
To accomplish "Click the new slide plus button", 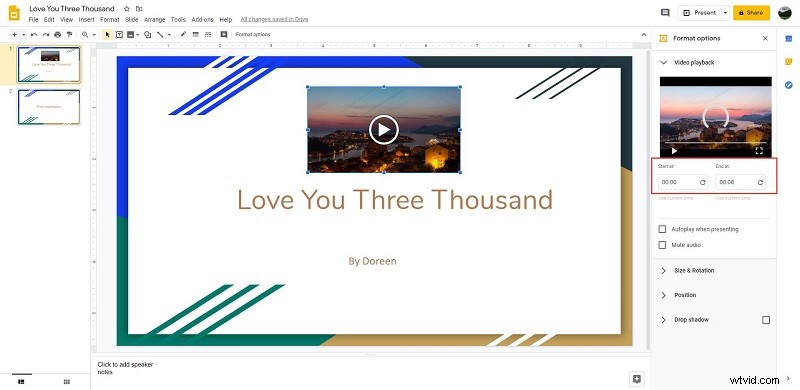I will pyautogui.click(x=14, y=35).
